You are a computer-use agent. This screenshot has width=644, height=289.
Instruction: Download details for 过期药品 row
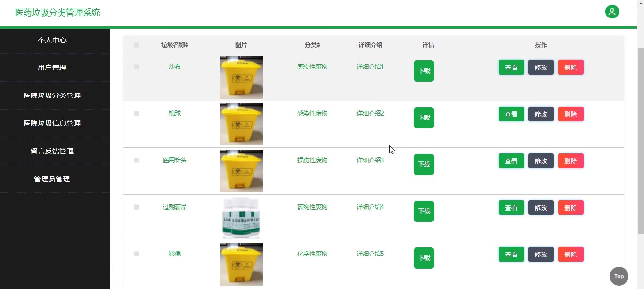(424, 211)
